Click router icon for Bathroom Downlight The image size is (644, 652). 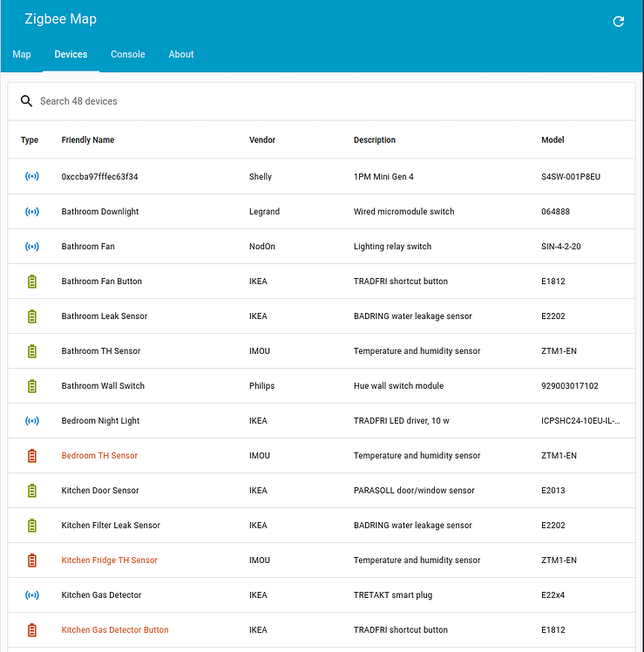(32, 211)
